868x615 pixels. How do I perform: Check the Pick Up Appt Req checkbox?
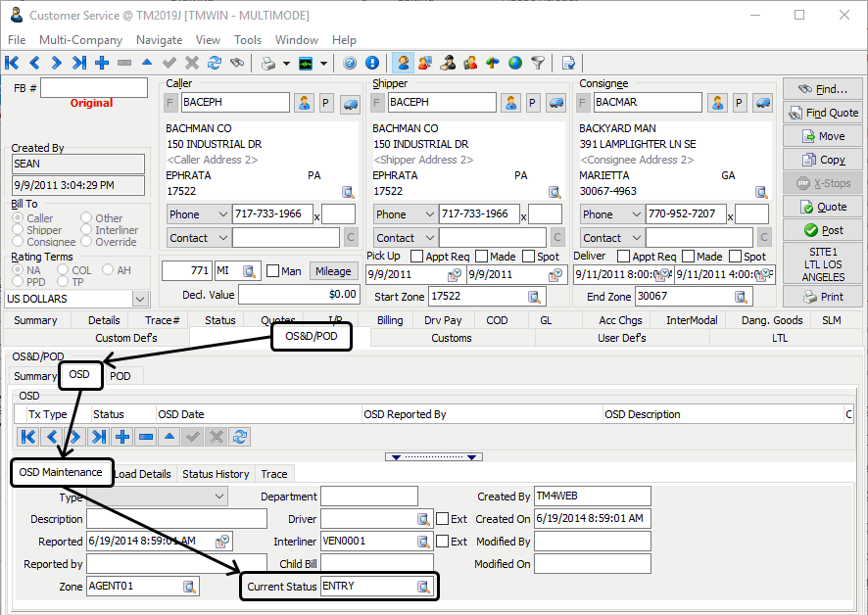(x=417, y=257)
